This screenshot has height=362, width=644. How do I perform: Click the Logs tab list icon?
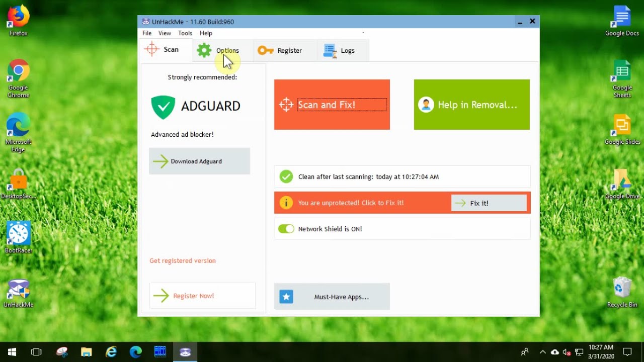point(330,50)
